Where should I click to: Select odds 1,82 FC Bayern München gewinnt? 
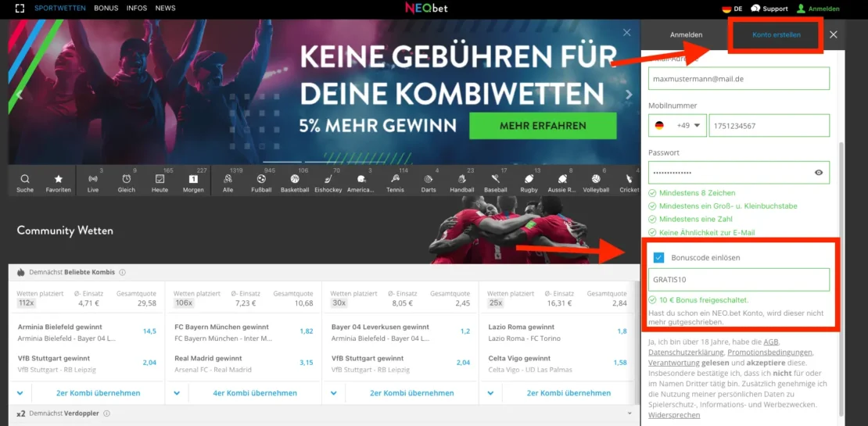pos(306,331)
